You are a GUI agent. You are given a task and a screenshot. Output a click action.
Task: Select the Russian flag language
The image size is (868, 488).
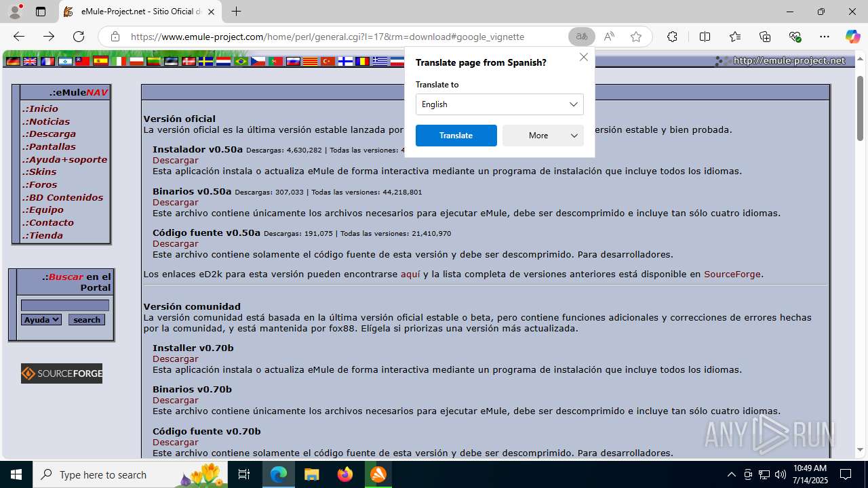293,61
